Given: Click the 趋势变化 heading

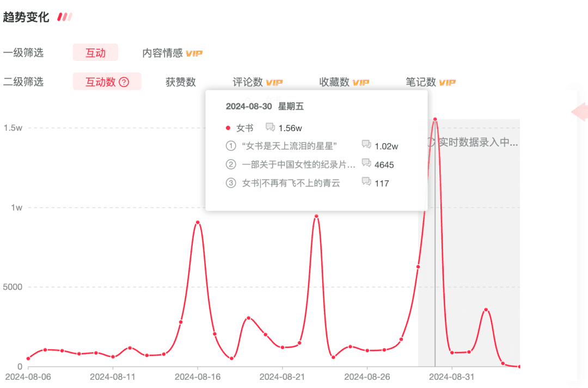Looking at the screenshot, I should click(x=26, y=17).
